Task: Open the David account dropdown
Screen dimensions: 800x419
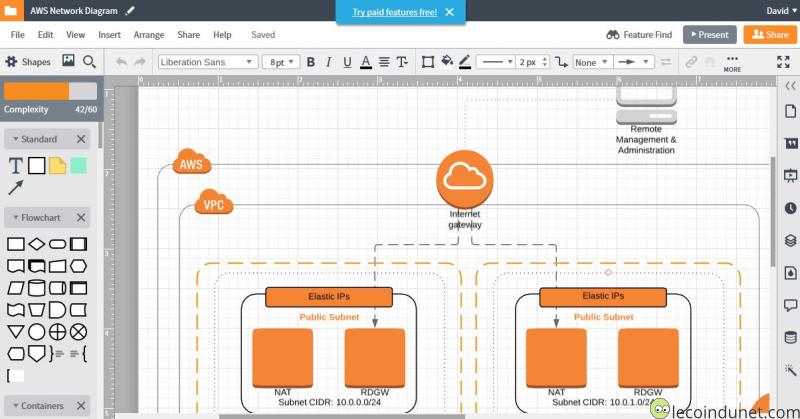Action: click(781, 11)
